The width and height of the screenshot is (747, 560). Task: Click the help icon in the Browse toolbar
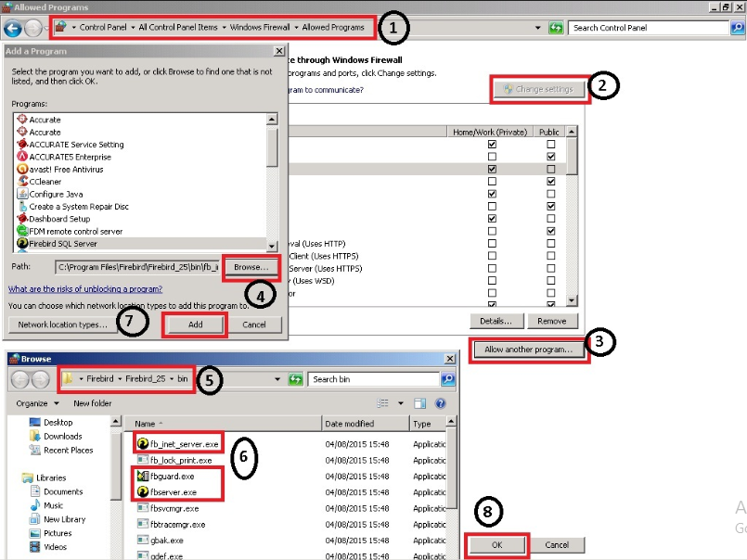(x=441, y=403)
